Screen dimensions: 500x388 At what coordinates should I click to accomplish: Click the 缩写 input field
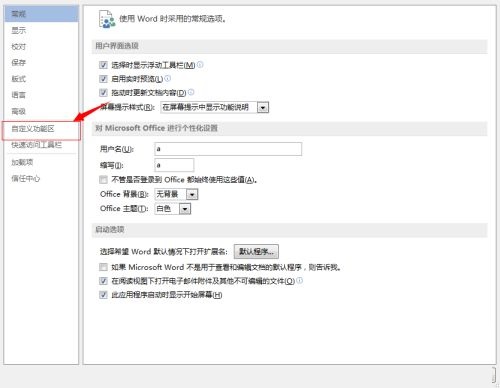[174, 165]
